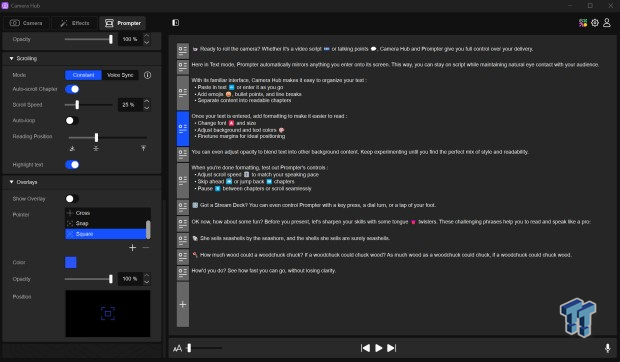Decrease overlay Opacity with down arrow
The height and width of the screenshot is (362, 620).
coord(147,282)
